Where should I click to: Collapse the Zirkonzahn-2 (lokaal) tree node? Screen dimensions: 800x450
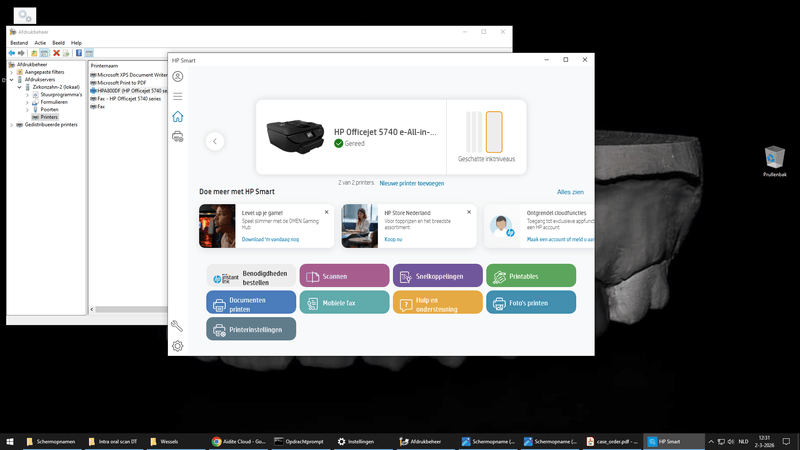coord(19,87)
